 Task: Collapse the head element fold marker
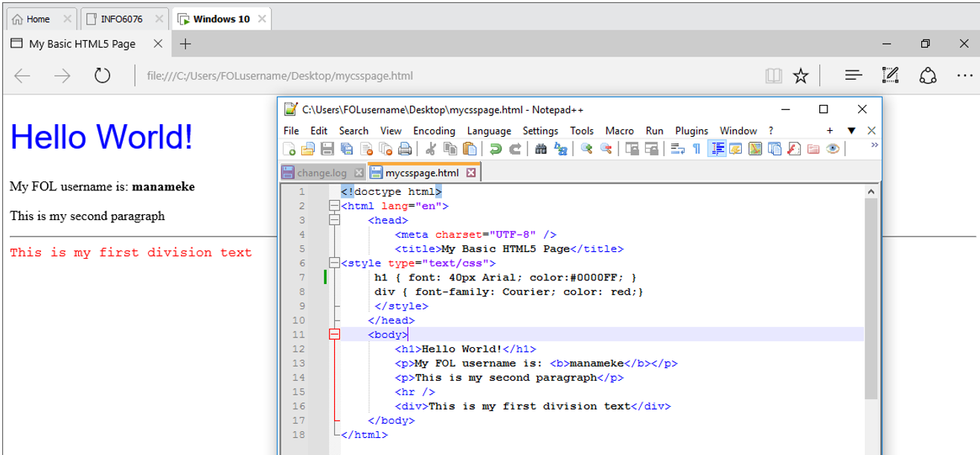click(333, 220)
